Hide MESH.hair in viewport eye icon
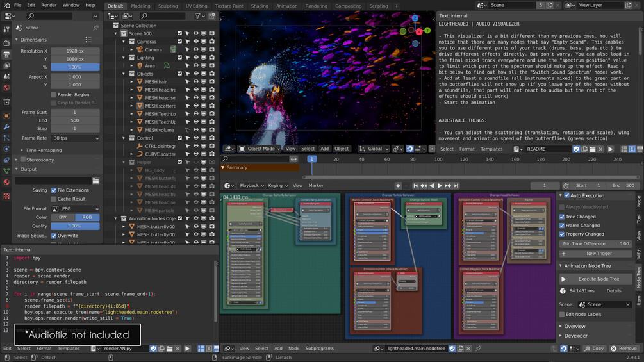Image resolution: width=644 pixels, height=362 pixels. [x=196, y=81]
